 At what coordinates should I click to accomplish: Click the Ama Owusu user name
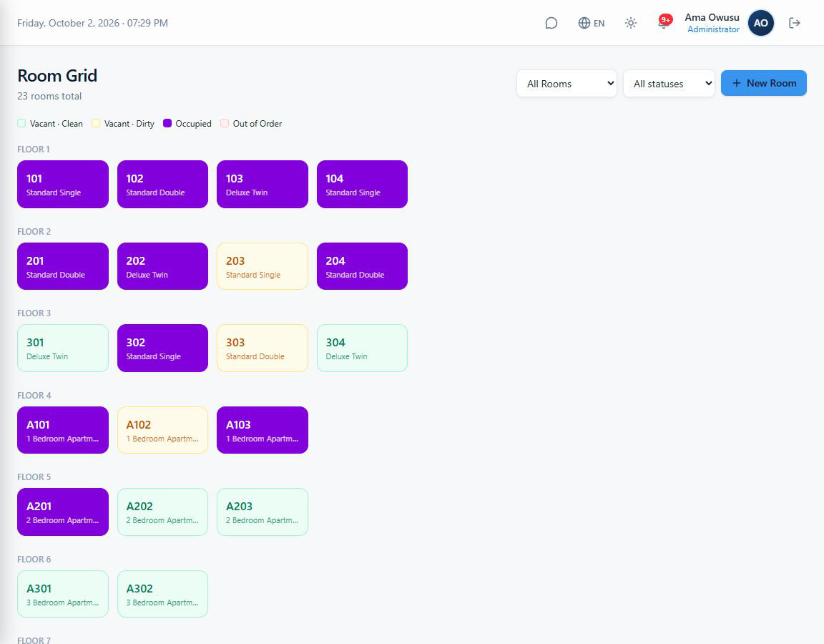coord(712,17)
